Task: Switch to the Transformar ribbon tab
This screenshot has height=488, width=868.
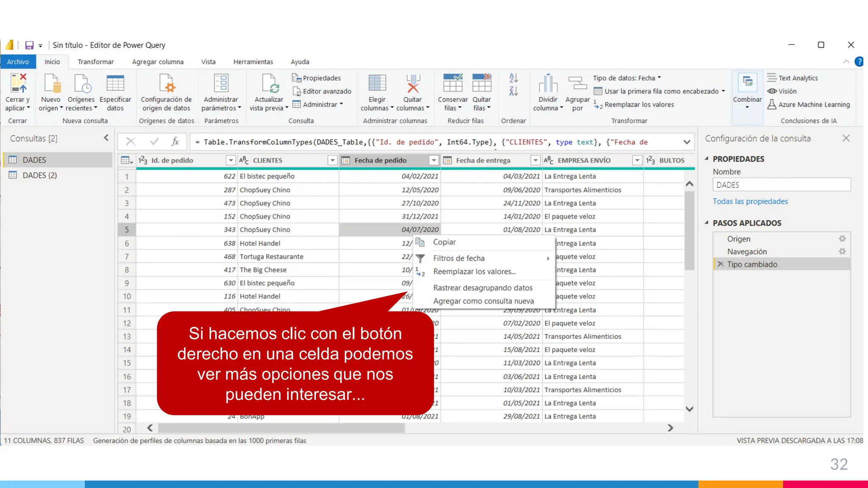Action: (x=96, y=62)
